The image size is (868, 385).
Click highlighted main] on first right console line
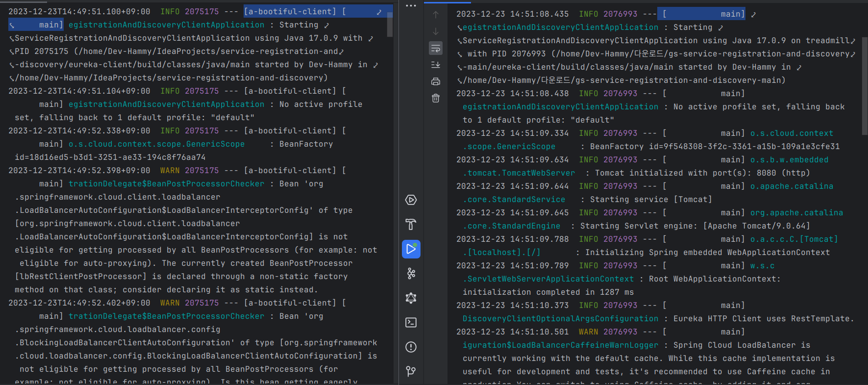pyautogui.click(x=733, y=14)
